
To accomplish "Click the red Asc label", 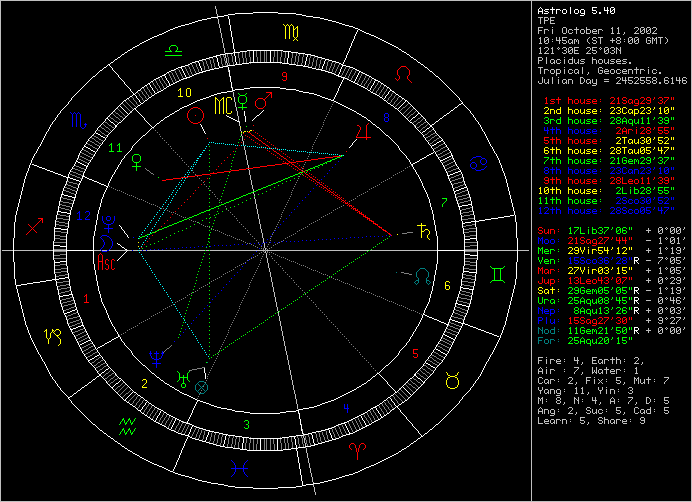I will click(105, 263).
